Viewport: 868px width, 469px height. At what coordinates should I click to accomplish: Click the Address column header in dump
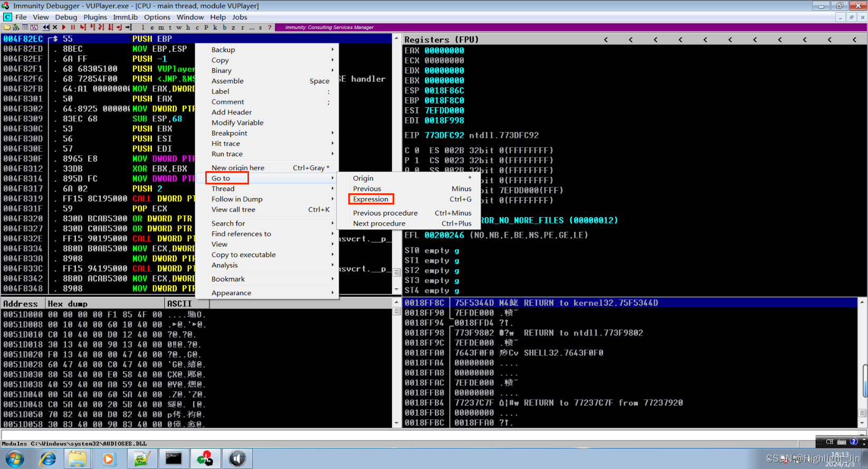[x=23, y=304]
